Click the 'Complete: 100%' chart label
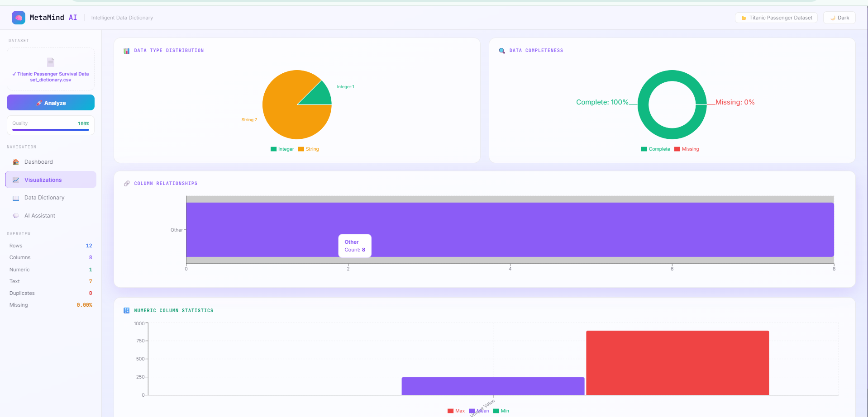The height and width of the screenshot is (417, 868). click(602, 102)
